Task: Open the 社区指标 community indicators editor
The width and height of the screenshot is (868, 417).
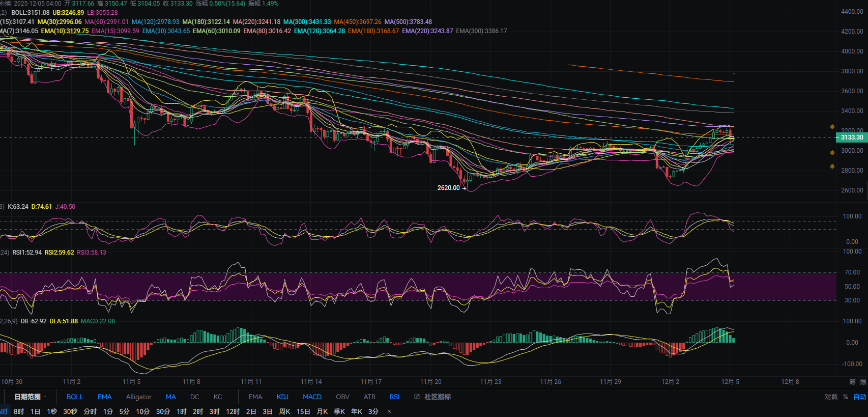Action: point(432,397)
